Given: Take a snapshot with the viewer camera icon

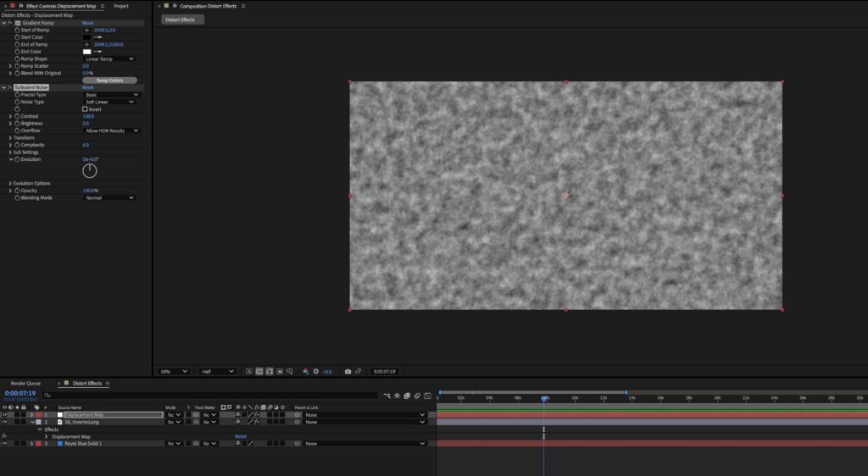Looking at the screenshot, I should click(x=348, y=372).
